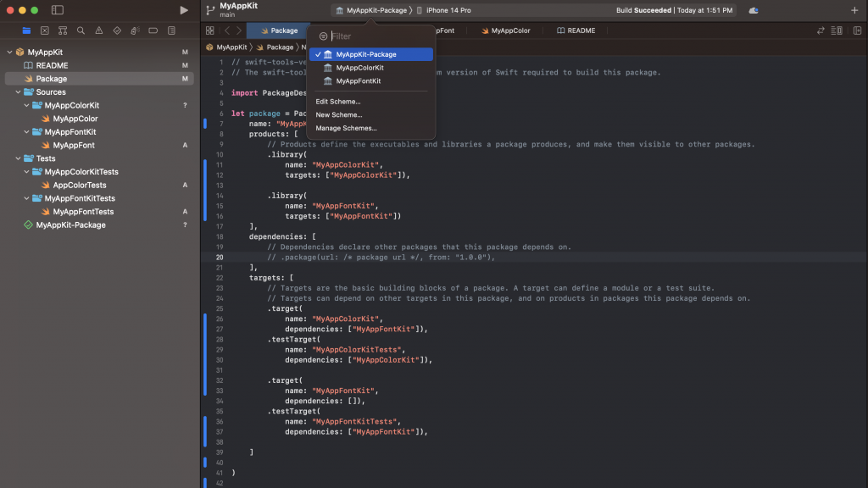Toggle code review compare arrows
The width and height of the screenshot is (868, 488).
coord(821,30)
